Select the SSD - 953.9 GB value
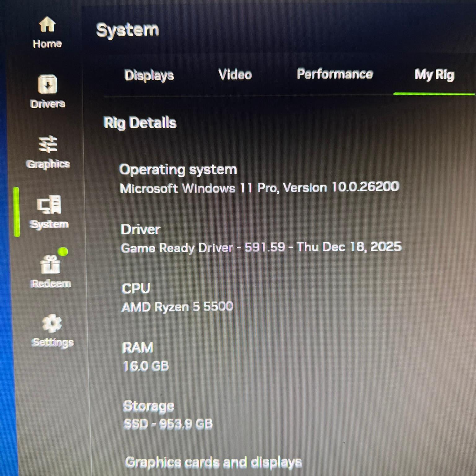Image resolution: width=476 pixels, height=476 pixels. click(x=168, y=424)
